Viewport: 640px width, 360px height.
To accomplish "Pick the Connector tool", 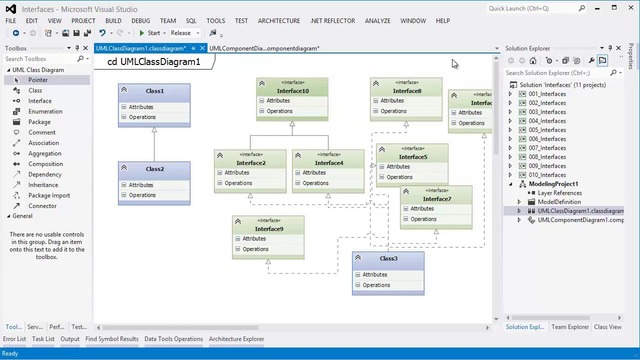I will coord(47,206).
